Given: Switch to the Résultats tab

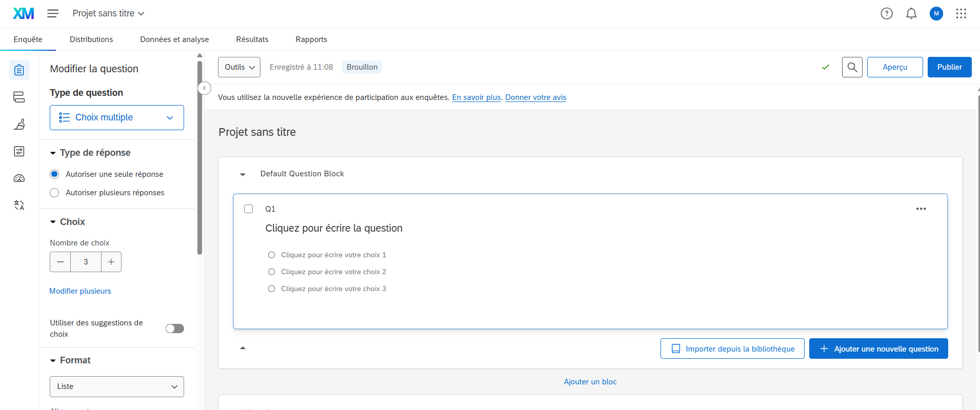Looking at the screenshot, I should click(252, 39).
